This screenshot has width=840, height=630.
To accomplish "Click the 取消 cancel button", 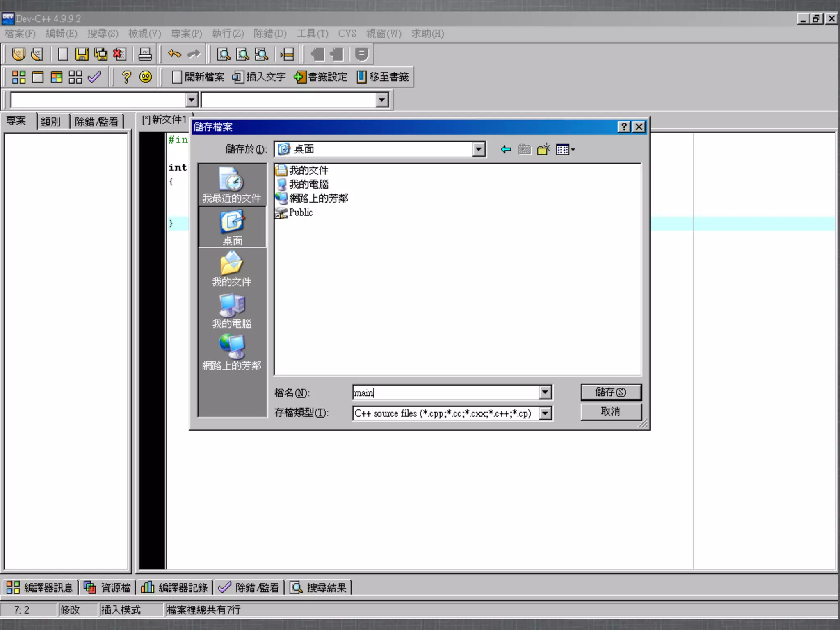I will [x=611, y=412].
